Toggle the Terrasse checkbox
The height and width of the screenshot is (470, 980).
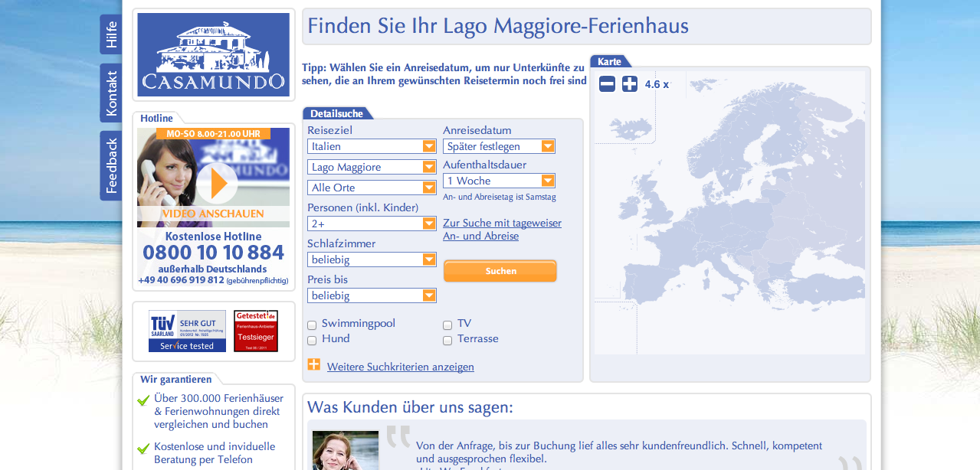447,341
